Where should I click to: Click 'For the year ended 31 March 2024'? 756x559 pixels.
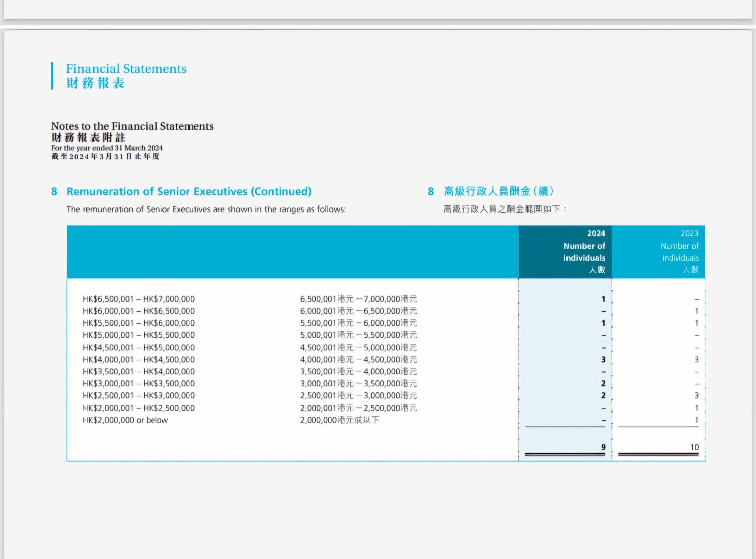(107, 148)
